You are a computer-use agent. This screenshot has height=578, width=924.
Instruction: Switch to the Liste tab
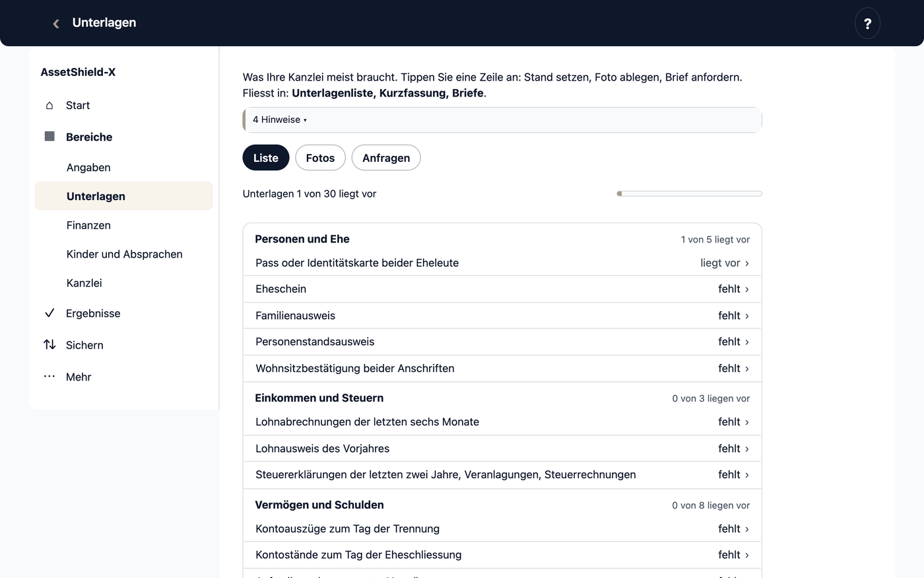pyautogui.click(x=266, y=158)
